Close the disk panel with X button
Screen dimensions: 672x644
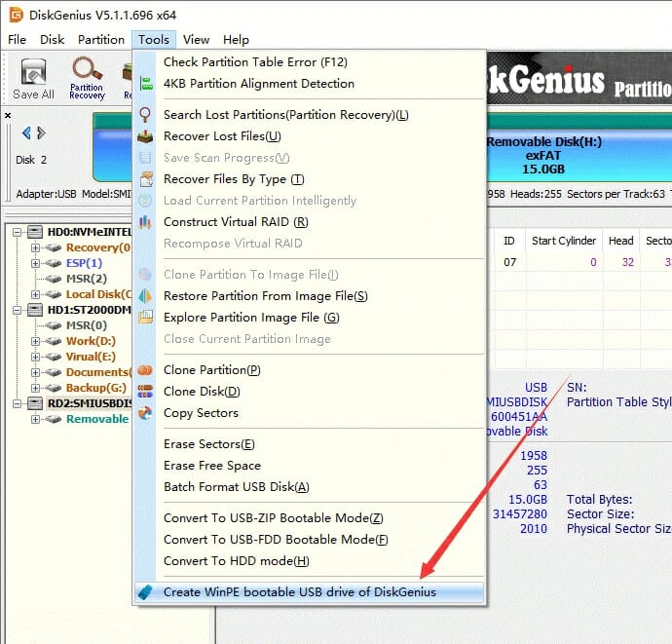pyautogui.click(x=8, y=115)
